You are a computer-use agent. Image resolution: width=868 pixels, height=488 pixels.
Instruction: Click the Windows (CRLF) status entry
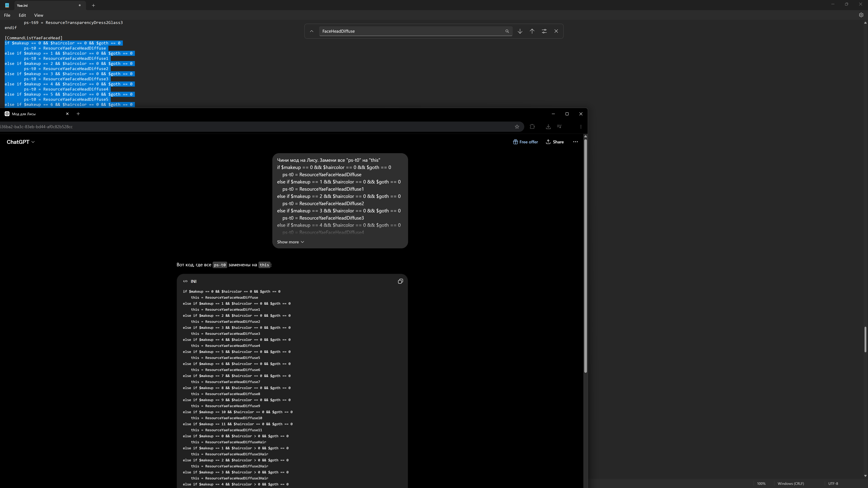791,484
